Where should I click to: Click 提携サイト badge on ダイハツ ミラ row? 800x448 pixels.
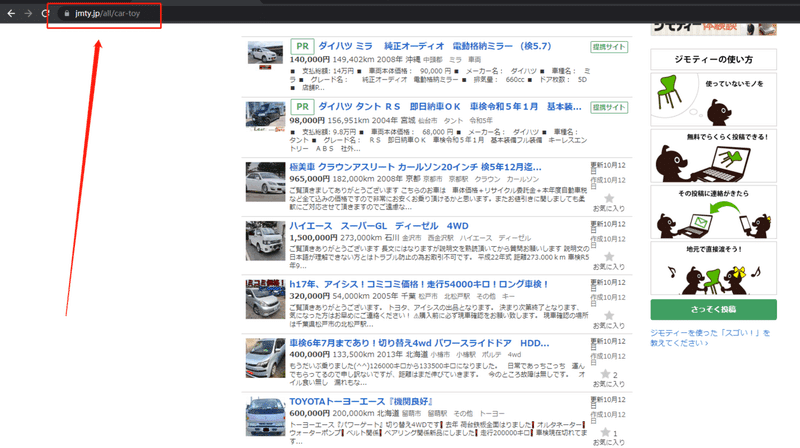pyautogui.click(x=609, y=47)
